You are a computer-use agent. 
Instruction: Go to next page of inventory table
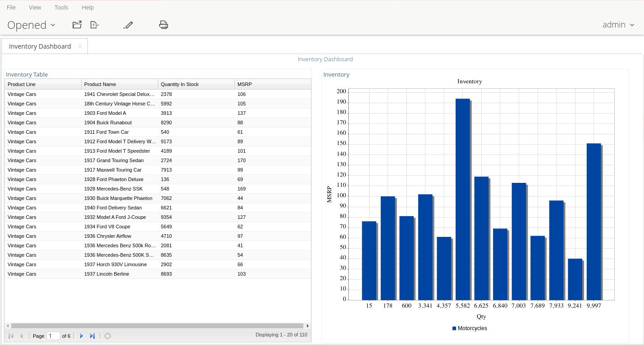tap(82, 336)
